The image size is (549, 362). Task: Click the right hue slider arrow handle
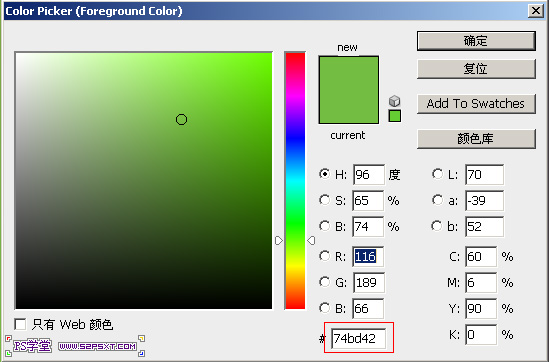tap(311, 241)
